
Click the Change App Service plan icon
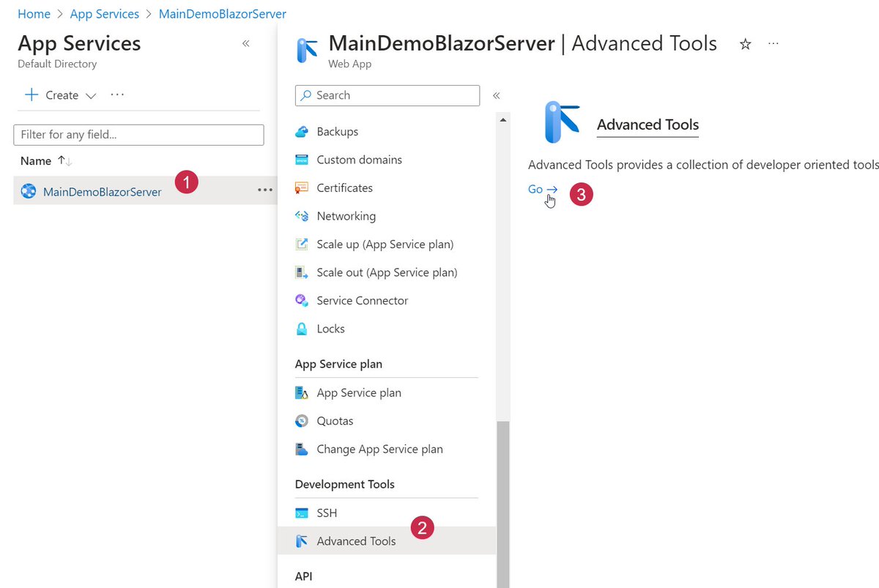point(302,450)
